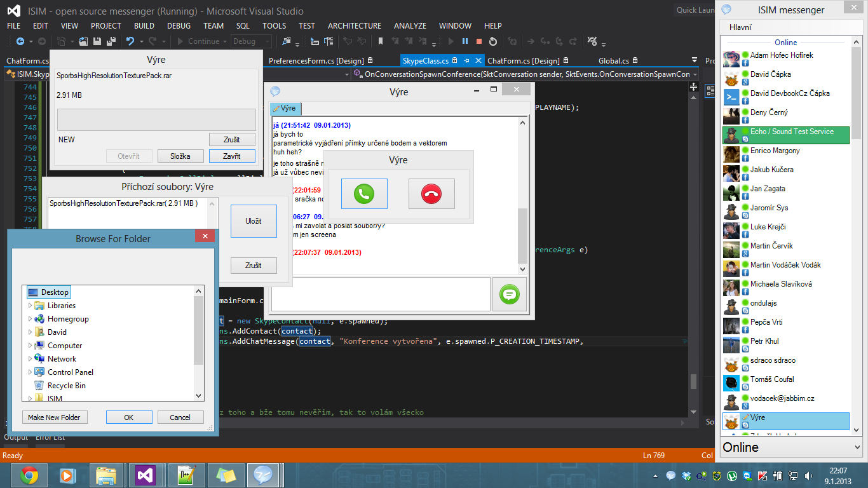Viewport: 868px width, 488px height.
Task: Click the Visual Studio Navigate Backward arrow
Action: pos(20,41)
